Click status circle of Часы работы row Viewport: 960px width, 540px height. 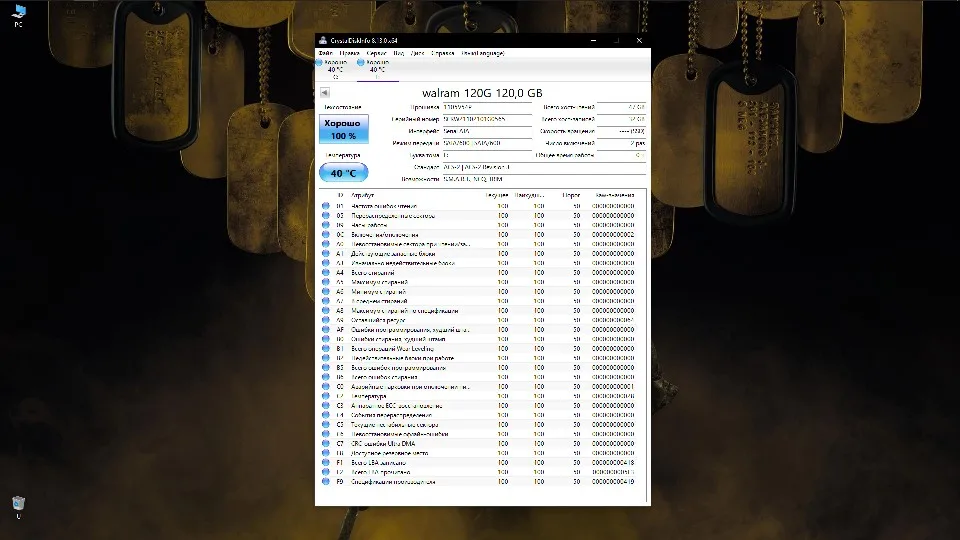point(326,225)
